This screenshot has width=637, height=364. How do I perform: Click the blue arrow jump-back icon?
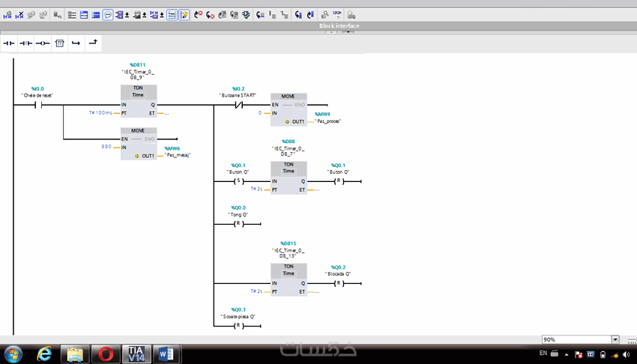(310, 15)
